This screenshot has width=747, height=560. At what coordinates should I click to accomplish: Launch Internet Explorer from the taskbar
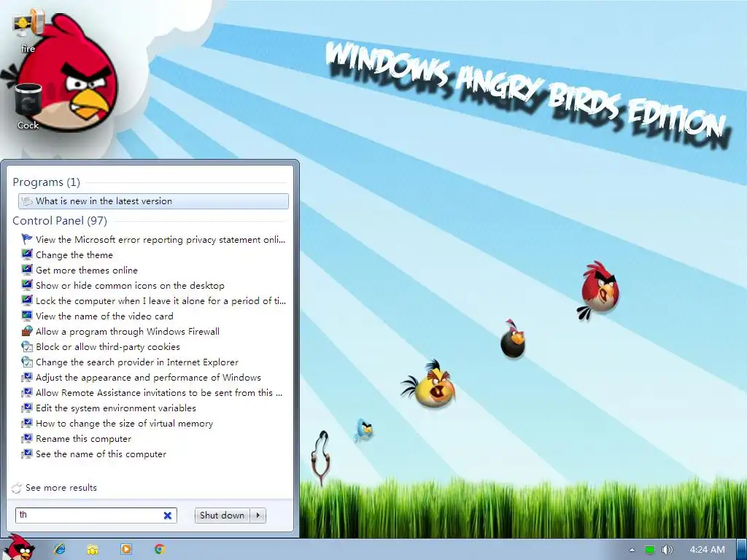coord(60,549)
